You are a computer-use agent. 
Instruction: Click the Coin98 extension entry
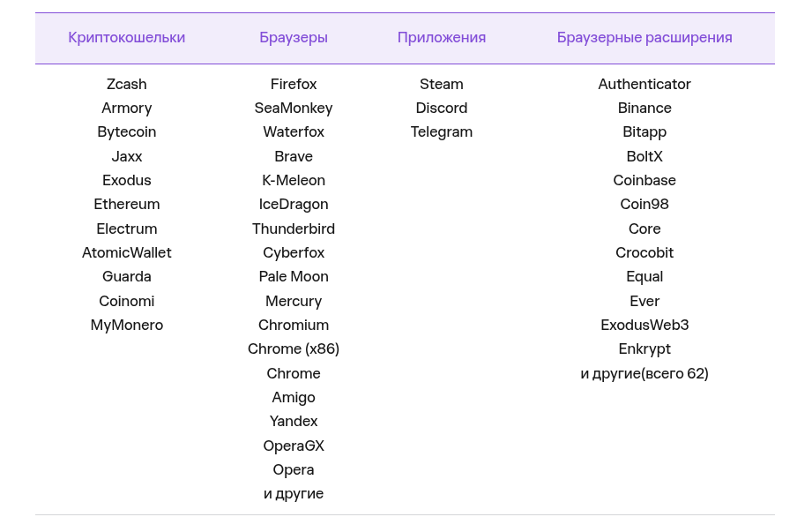(644, 204)
